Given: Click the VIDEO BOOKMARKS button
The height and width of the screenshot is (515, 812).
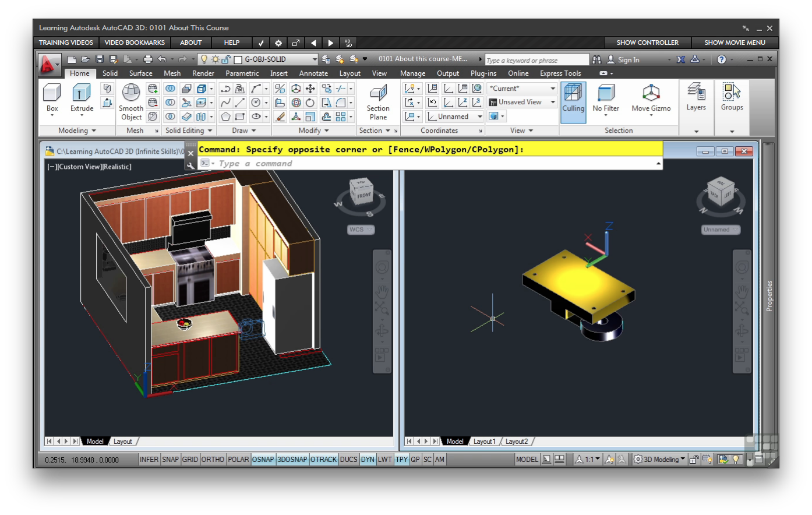Looking at the screenshot, I should 135,43.
